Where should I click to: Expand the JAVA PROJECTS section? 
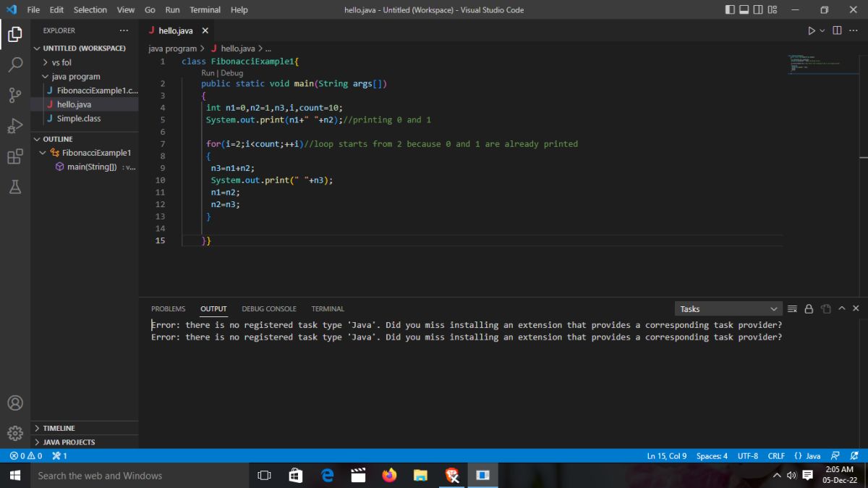(85, 442)
